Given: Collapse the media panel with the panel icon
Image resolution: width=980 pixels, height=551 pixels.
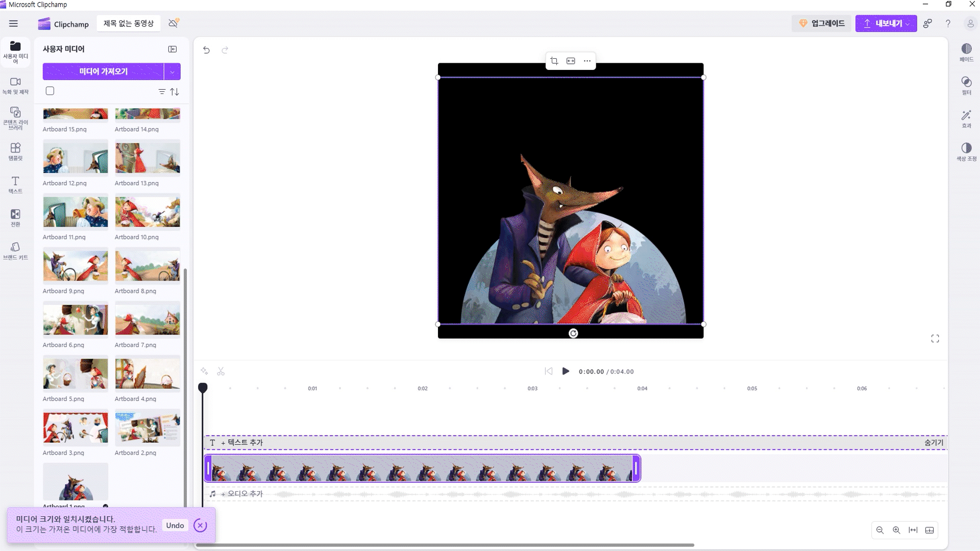Looking at the screenshot, I should 173,49.
